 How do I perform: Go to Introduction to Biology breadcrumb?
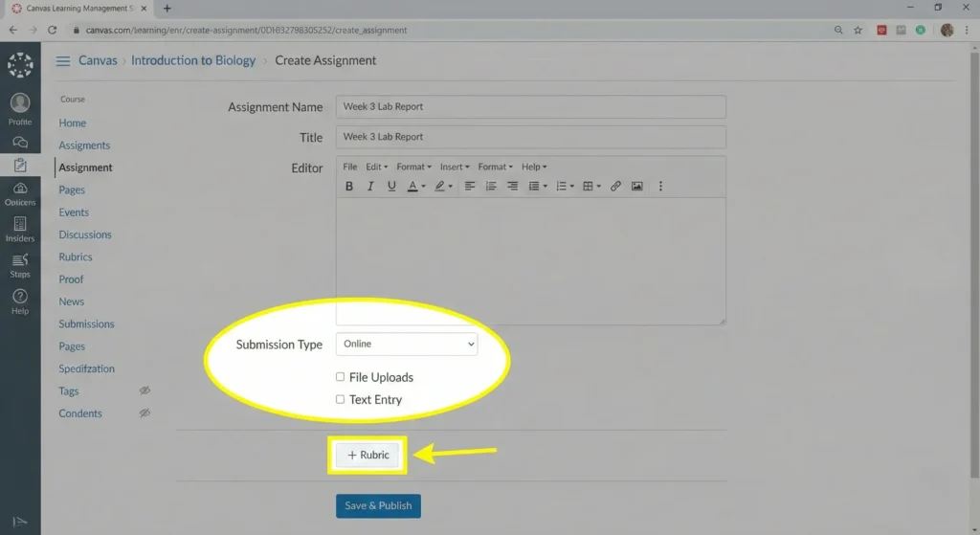(x=193, y=60)
